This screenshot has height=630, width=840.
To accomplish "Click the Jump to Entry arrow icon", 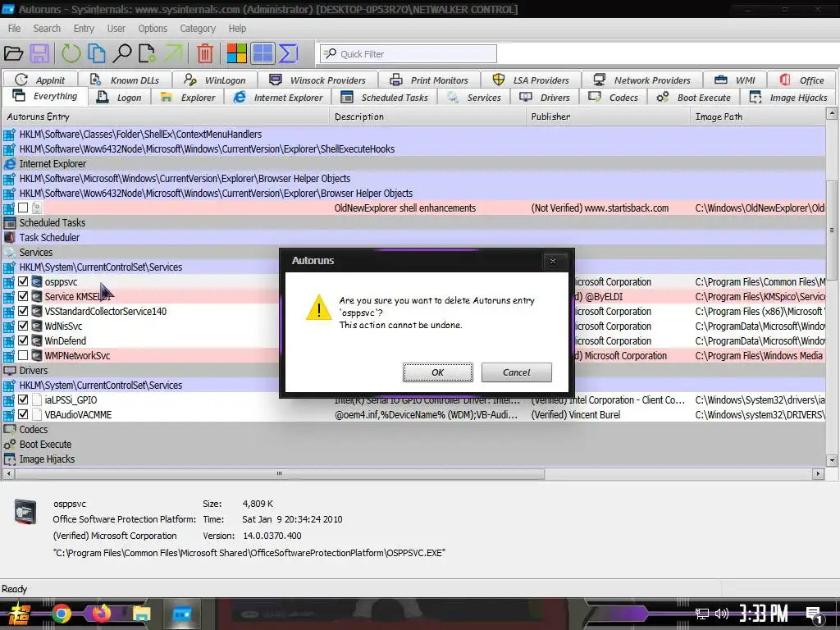I will (173, 53).
